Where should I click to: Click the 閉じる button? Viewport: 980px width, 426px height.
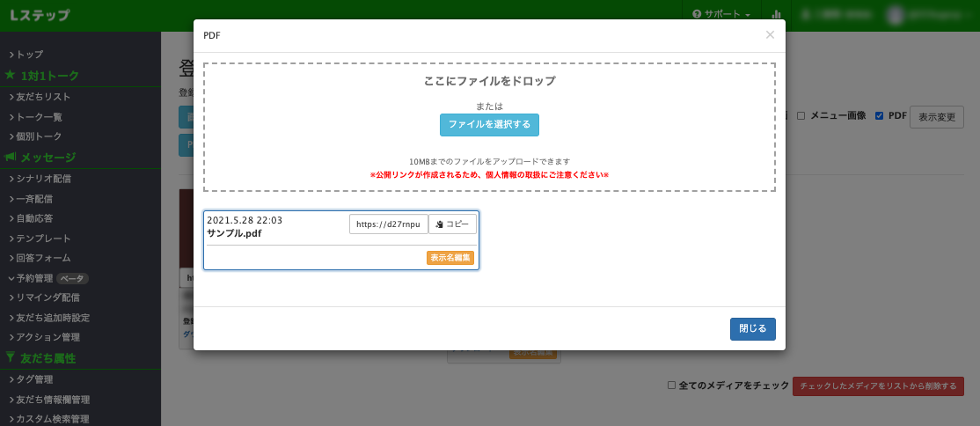coord(752,329)
